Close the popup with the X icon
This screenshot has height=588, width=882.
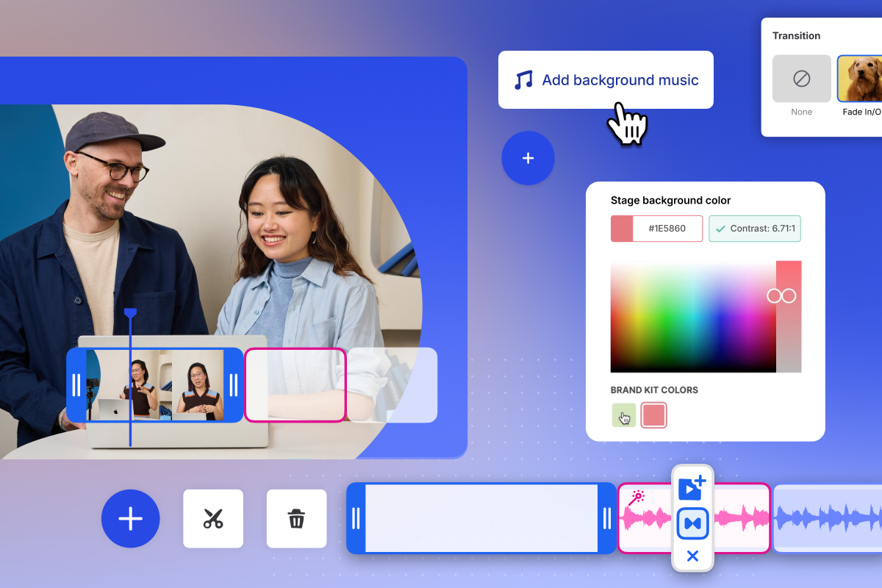pos(692,556)
